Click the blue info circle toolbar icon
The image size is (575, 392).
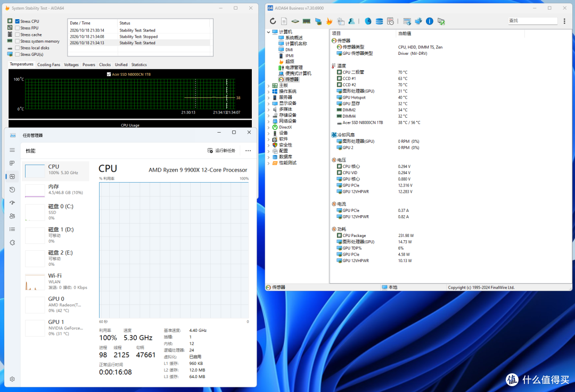pos(430,21)
